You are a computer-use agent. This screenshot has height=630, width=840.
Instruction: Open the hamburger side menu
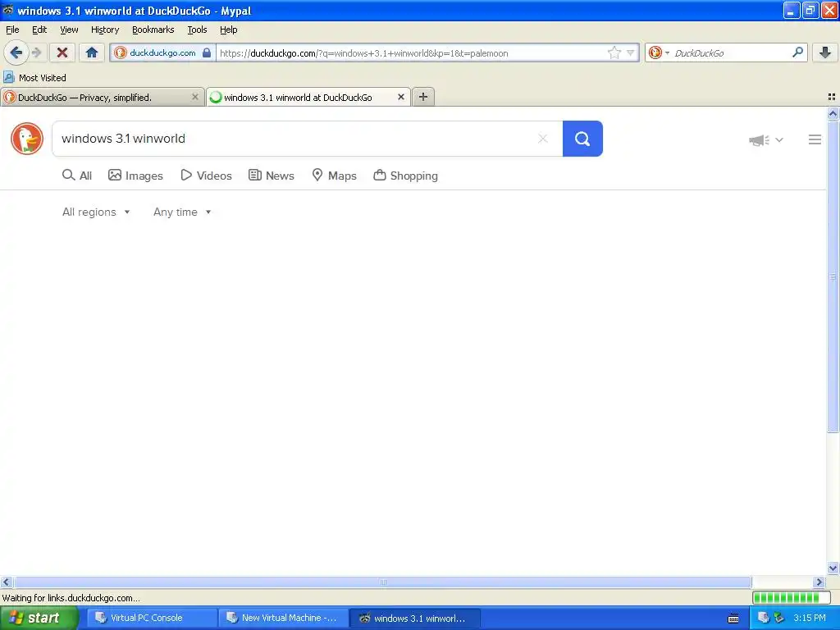point(815,139)
